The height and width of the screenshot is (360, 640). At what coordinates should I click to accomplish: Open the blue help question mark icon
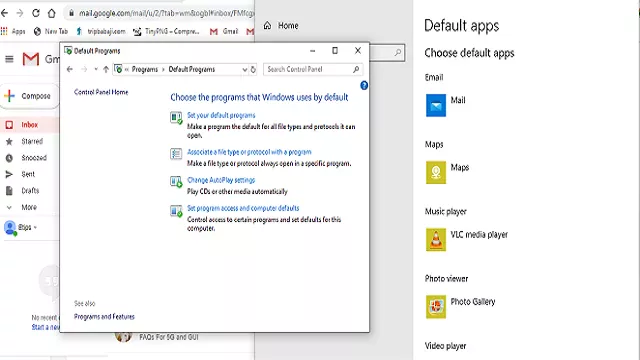[x=364, y=85]
